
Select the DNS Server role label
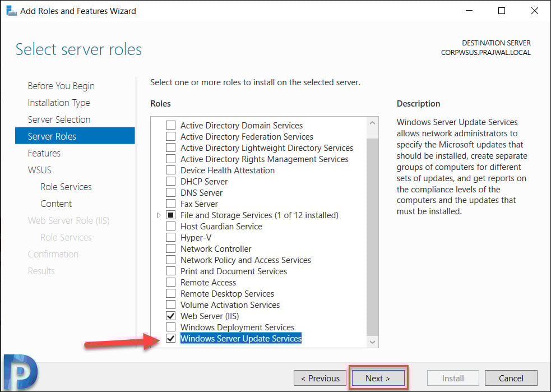[x=201, y=193]
